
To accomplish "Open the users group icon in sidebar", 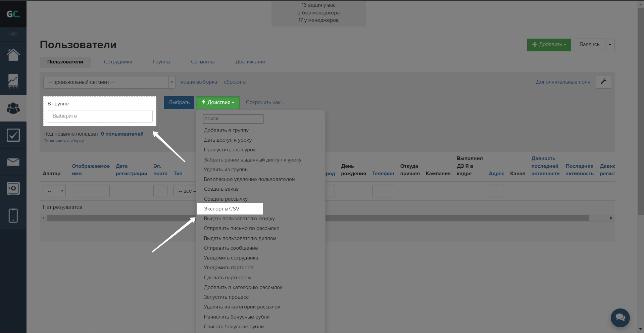I will coord(13,108).
